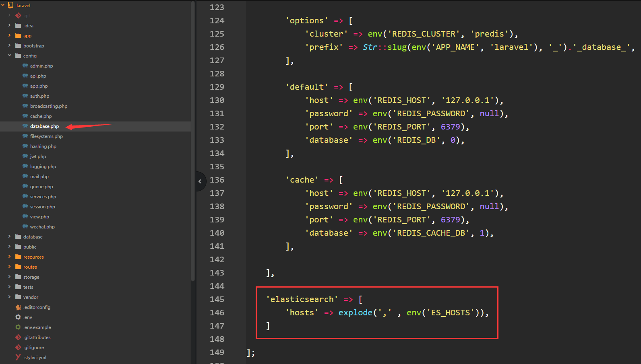Click the app.php file icon

(x=25, y=86)
